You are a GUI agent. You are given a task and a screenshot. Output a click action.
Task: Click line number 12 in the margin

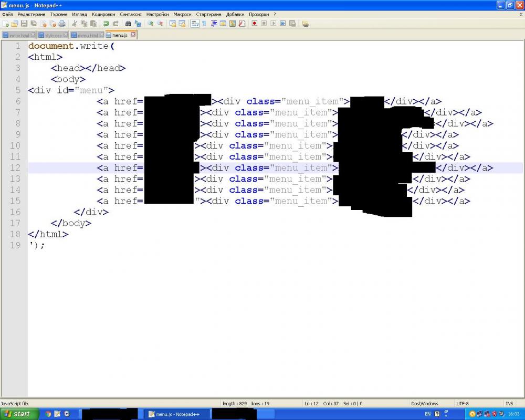15,167
